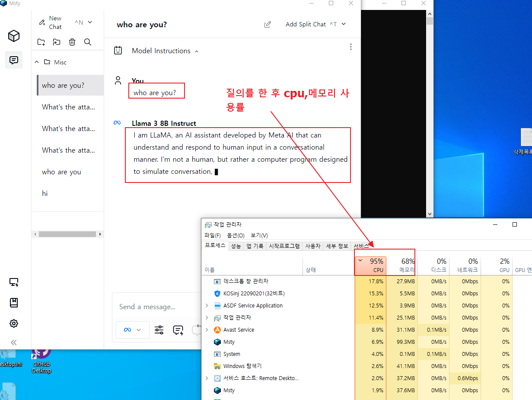The width and height of the screenshot is (532, 400).
Task: Open the three-dot chat options menu
Action: coord(350,47)
